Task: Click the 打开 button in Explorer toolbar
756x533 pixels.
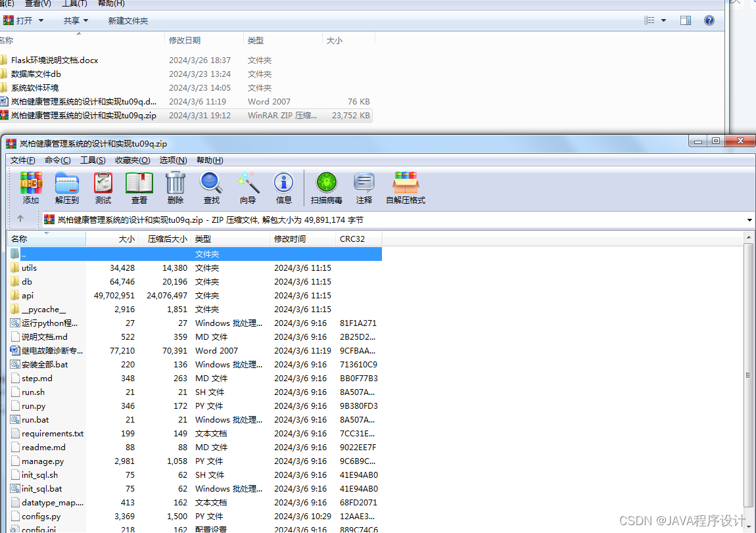Action: coord(18,21)
